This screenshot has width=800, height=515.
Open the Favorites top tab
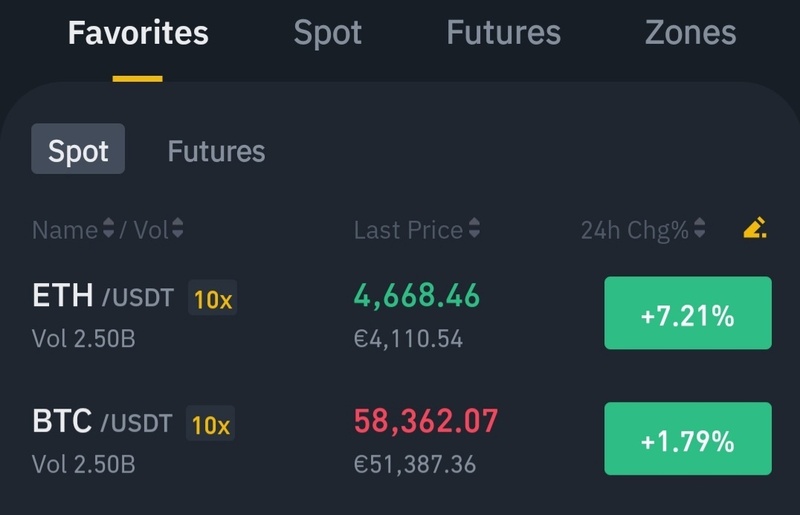tap(138, 33)
